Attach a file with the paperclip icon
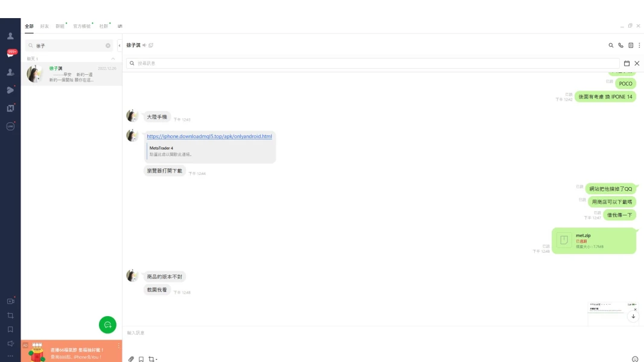The height and width of the screenshot is (362, 644). 131,359
